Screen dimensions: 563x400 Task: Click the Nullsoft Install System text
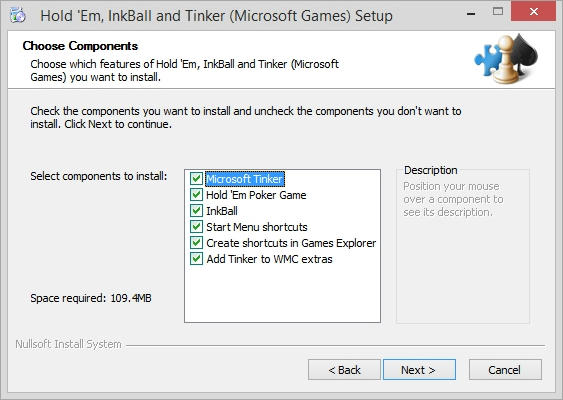point(68,344)
